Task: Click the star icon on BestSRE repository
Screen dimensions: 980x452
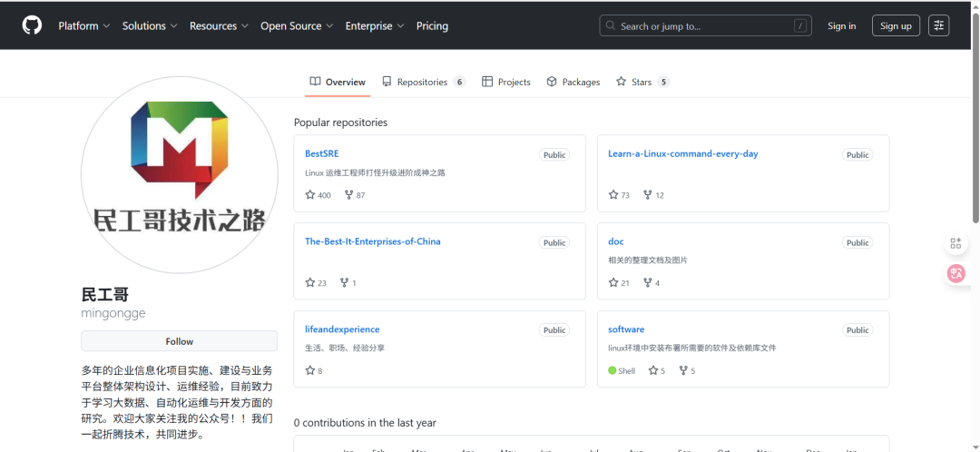Action: 310,195
